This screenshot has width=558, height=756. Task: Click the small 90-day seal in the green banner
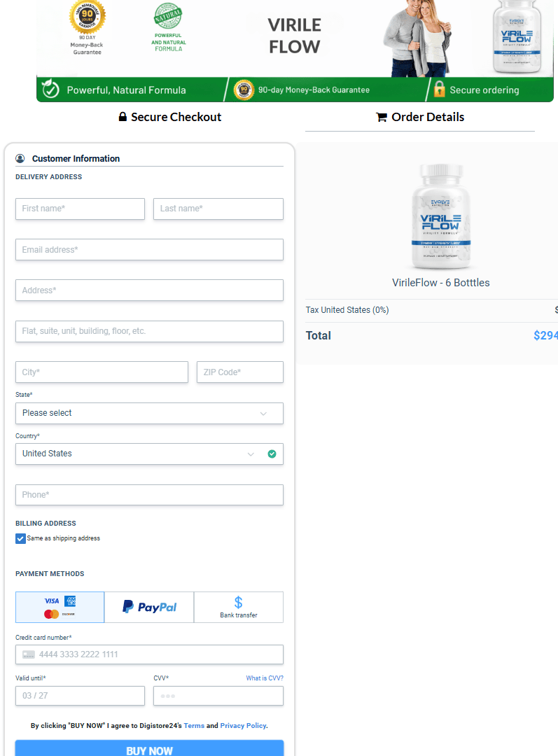244,90
